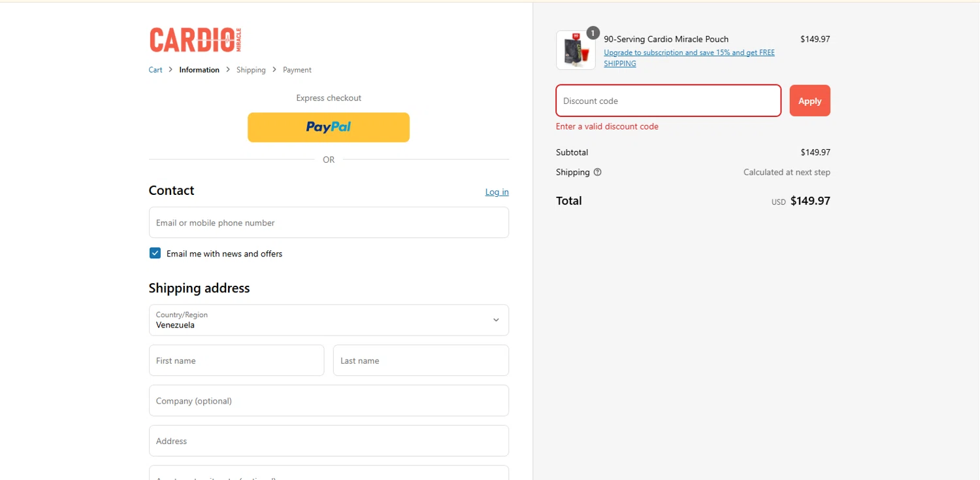The height and width of the screenshot is (480, 980).
Task: Select the Payment breadcrumb step
Action: tap(297, 70)
